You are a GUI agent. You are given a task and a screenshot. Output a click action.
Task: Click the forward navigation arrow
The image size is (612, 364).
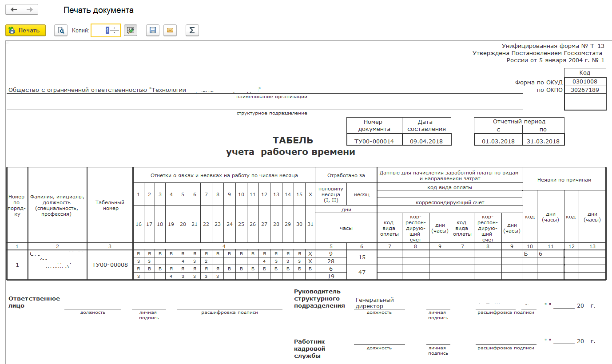tap(29, 10)
